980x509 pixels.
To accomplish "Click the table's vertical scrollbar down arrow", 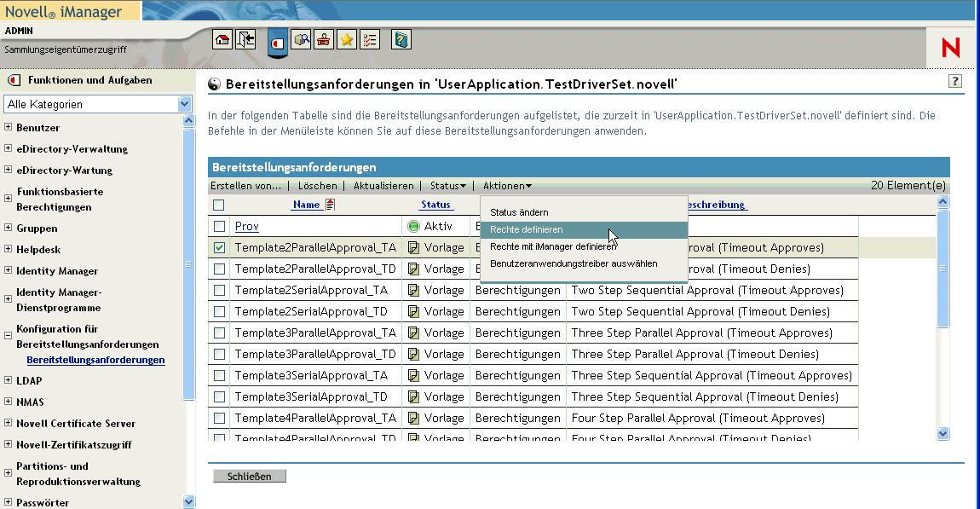I will point(943,433).
